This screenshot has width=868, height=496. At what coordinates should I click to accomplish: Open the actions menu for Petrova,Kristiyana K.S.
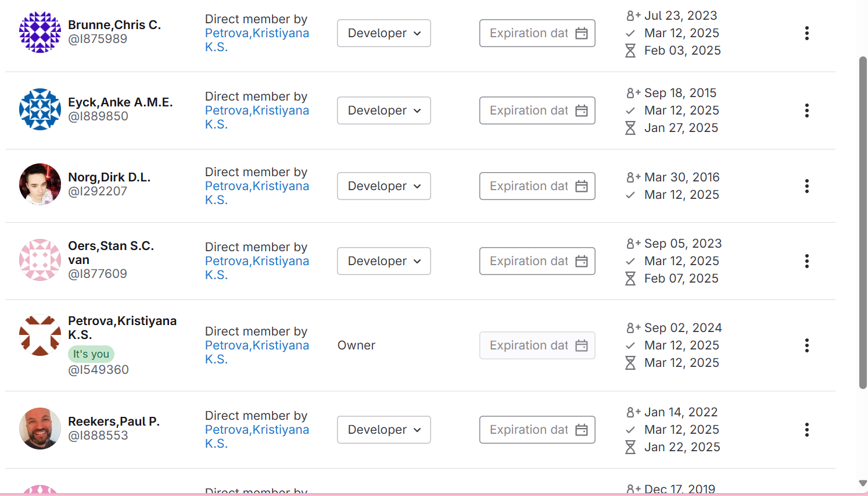tap(807, 345)
